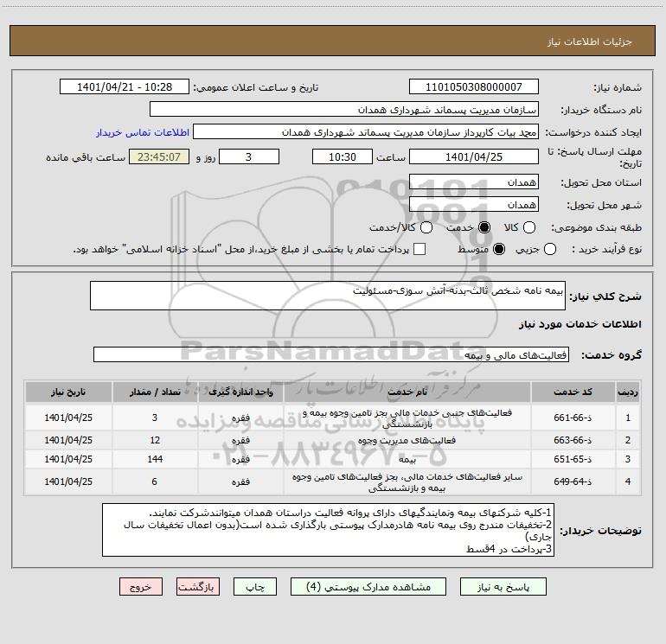Click the خروج exit button

pyautogui.click(x=141, y=587)
